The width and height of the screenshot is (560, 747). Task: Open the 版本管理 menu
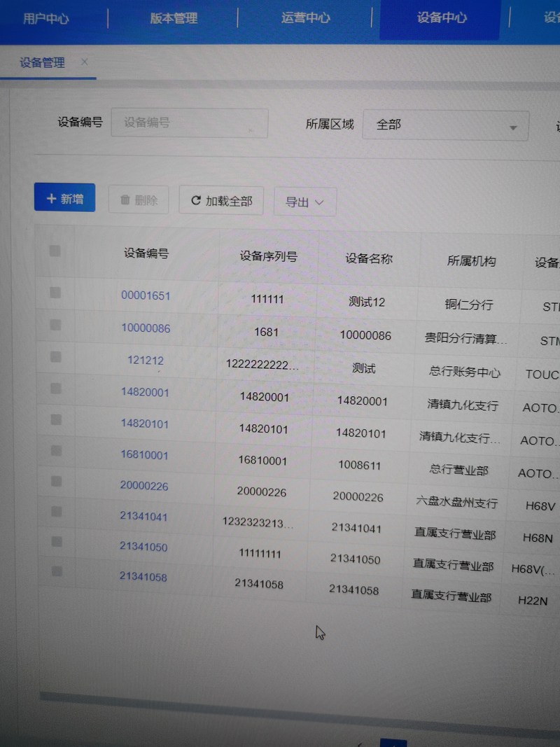tap(174, 19)
